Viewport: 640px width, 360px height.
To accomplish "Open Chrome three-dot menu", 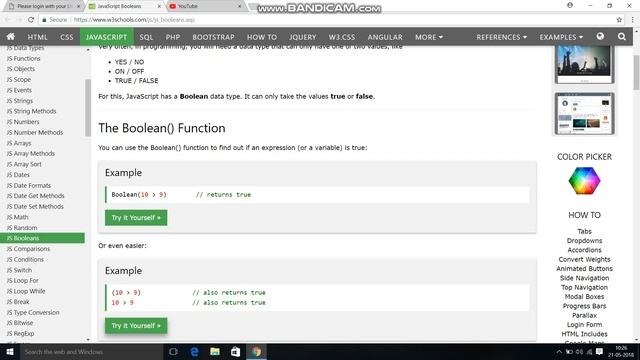I will pos(633,20).
